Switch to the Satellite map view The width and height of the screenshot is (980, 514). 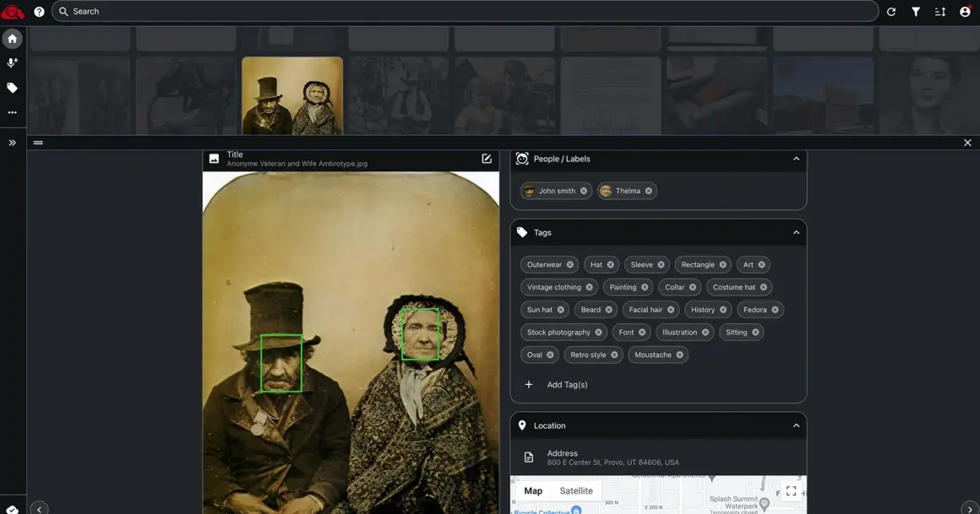point(576,490)
